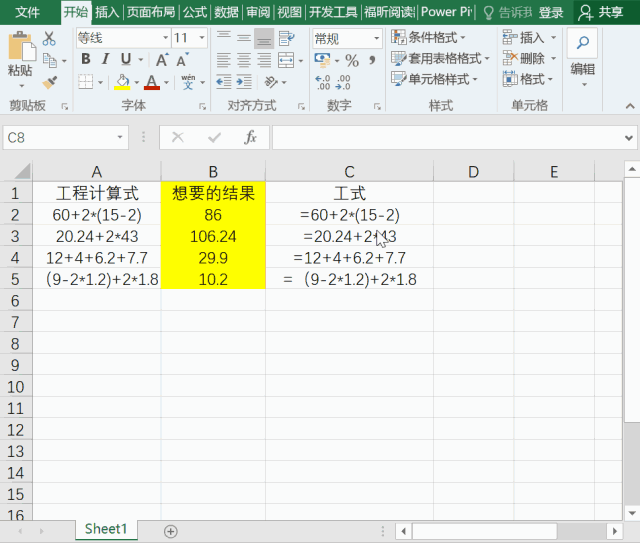The image size is (640, 543).
Task: Increase decimal places icon
Action: pos(323,82)
